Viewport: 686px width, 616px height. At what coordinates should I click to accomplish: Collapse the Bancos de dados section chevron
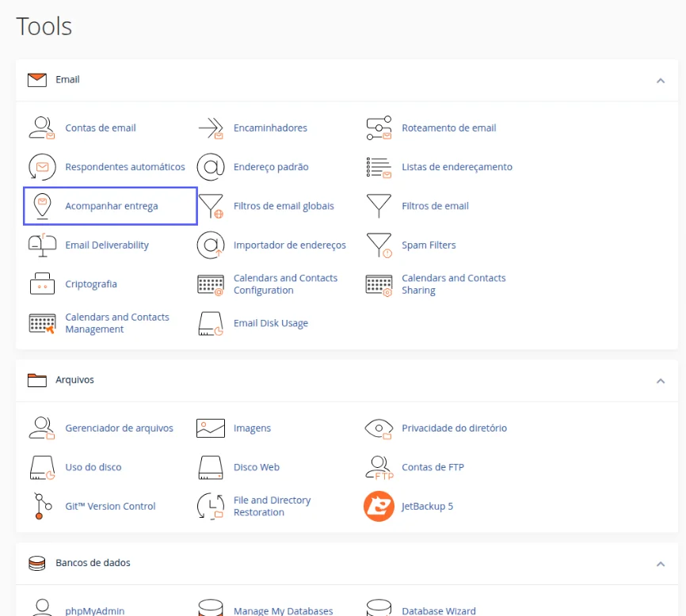click(x=661, y=564)
